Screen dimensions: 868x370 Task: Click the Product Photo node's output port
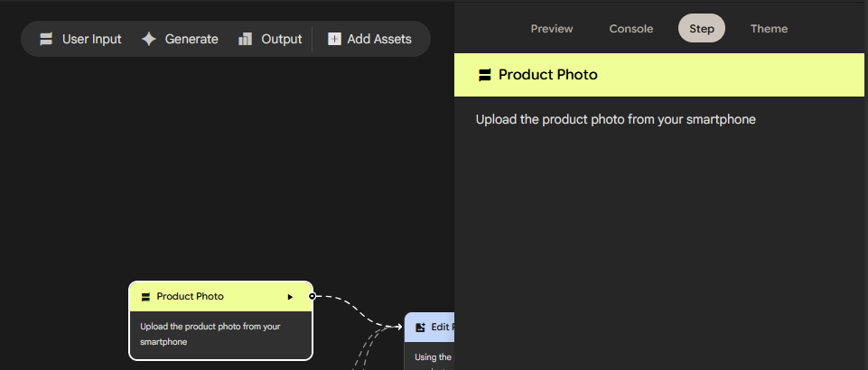click(x=312, y=296)
